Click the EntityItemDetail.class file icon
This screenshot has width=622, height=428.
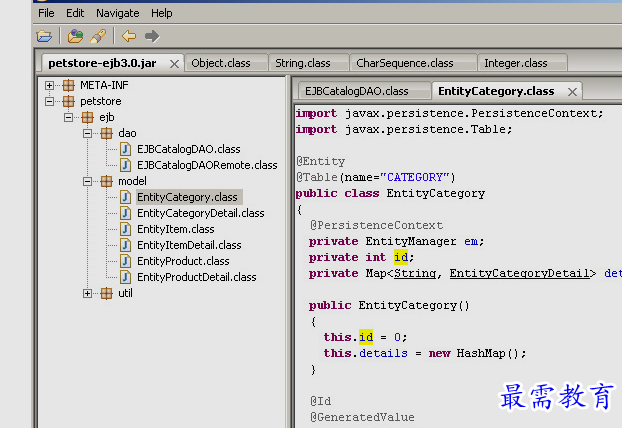pos(125,245)
